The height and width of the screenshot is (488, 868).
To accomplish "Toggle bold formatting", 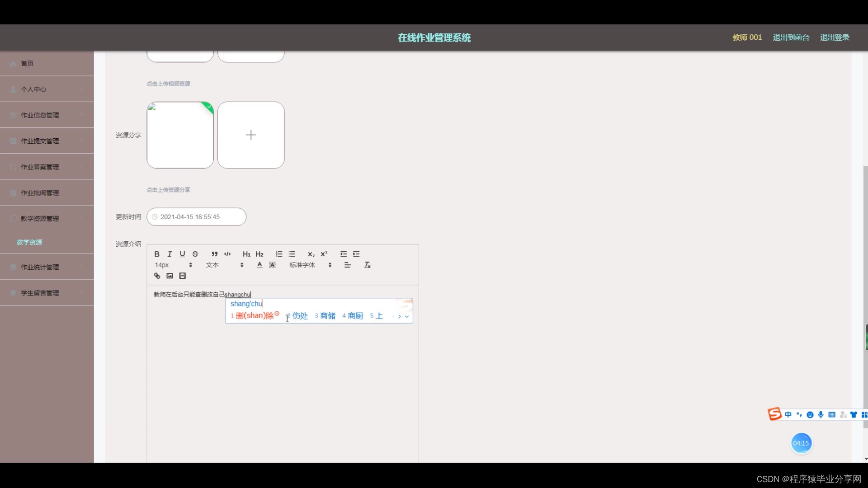I will click(x=157, y=254).
